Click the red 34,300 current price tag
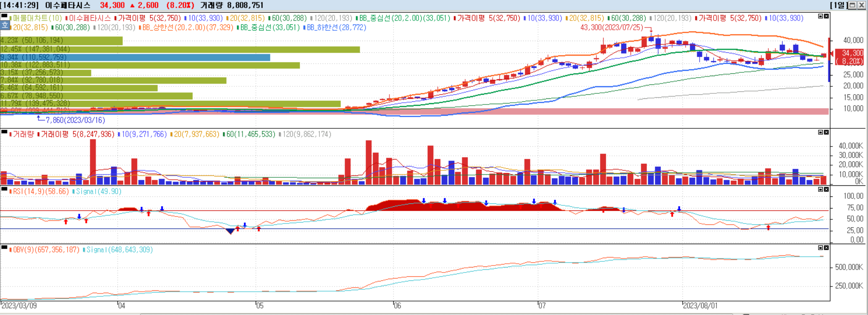The height and width of the screenshot is (315, 868). pos(849,57)
